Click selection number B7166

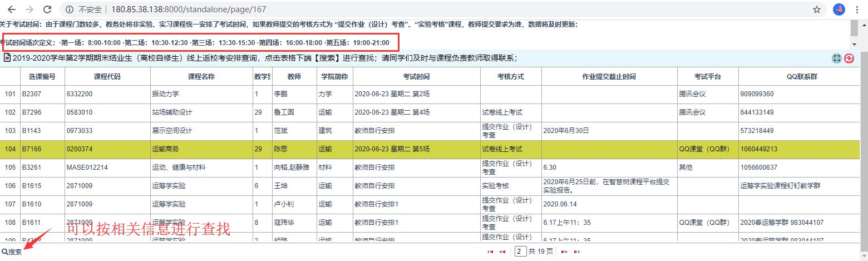click(x=32, y=149)
